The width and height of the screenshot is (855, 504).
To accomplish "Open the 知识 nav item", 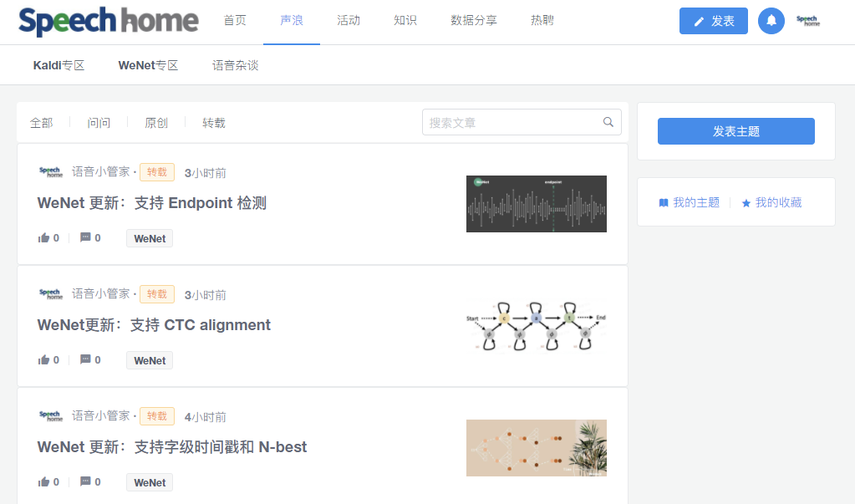I will 405,21.
